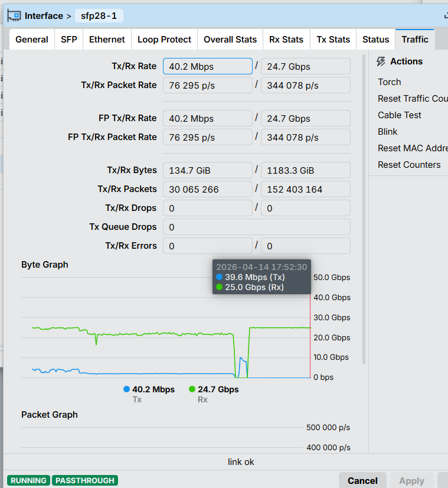Viewport: 448px width, 488px height.
Task: Run the Cable Test action
Action: point(399,115)
